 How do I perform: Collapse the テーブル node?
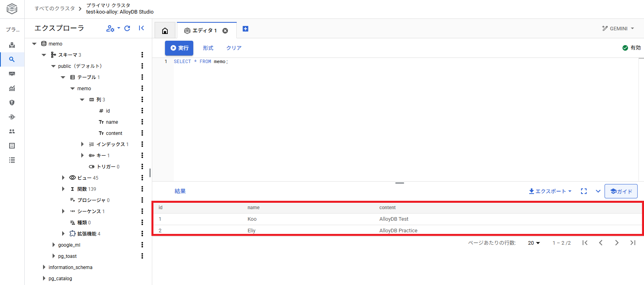click(63, 77)
